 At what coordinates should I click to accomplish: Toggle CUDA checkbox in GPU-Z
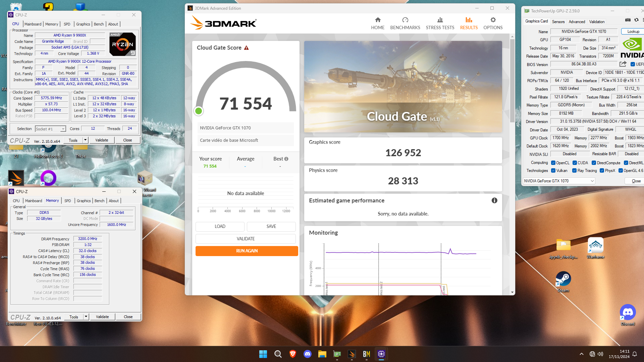click(x=575, y=163)
